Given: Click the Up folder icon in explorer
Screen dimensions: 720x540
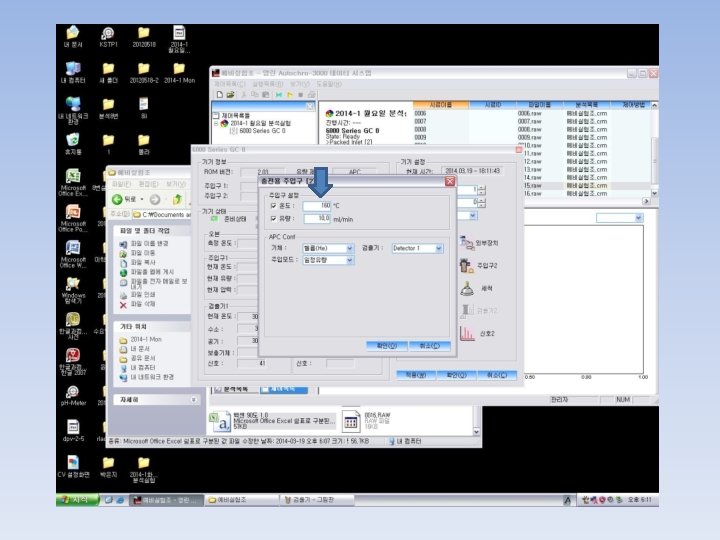Looking at the screenshot, I should click(177, 199).
